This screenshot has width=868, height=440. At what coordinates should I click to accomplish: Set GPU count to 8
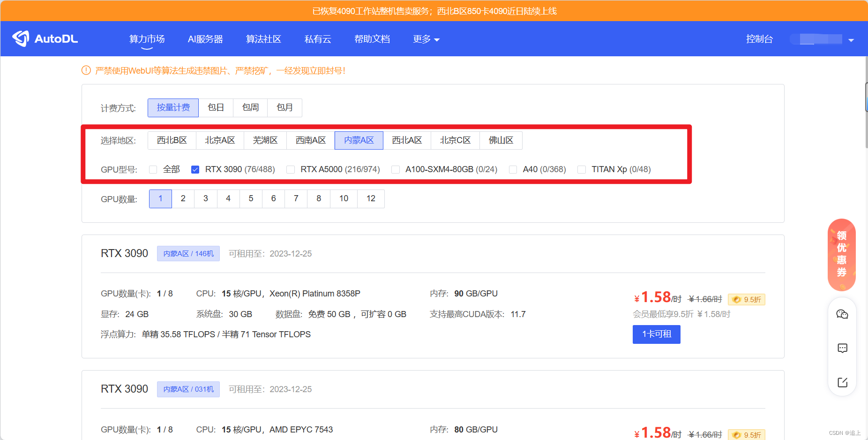pos(319,198)
